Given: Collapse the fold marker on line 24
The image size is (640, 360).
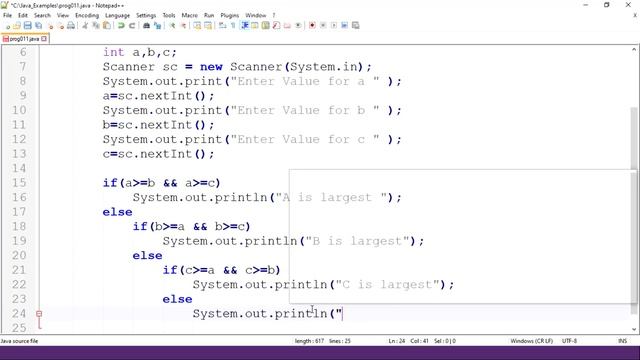Looking at the screenshot, I should pos(39,313).
